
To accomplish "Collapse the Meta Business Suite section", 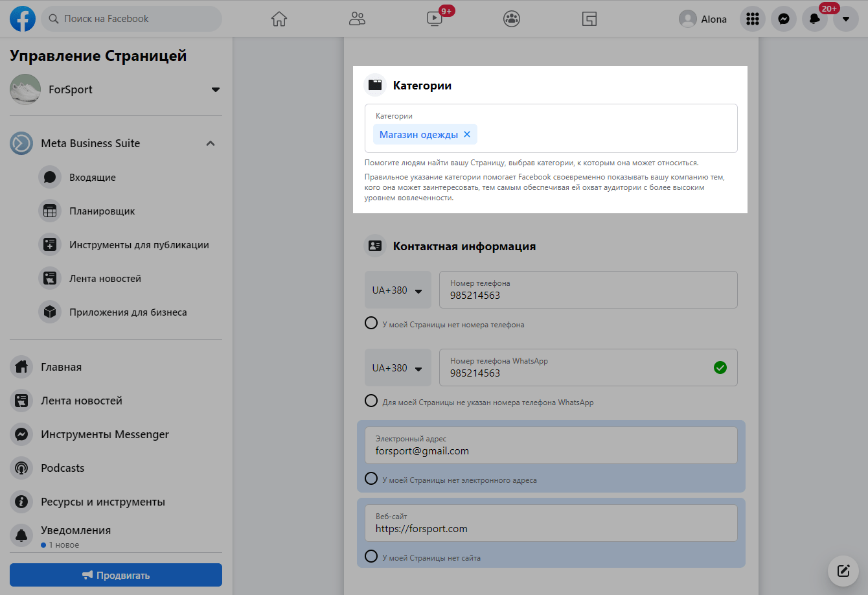I will pyautogui.click(x=211, y=143).
